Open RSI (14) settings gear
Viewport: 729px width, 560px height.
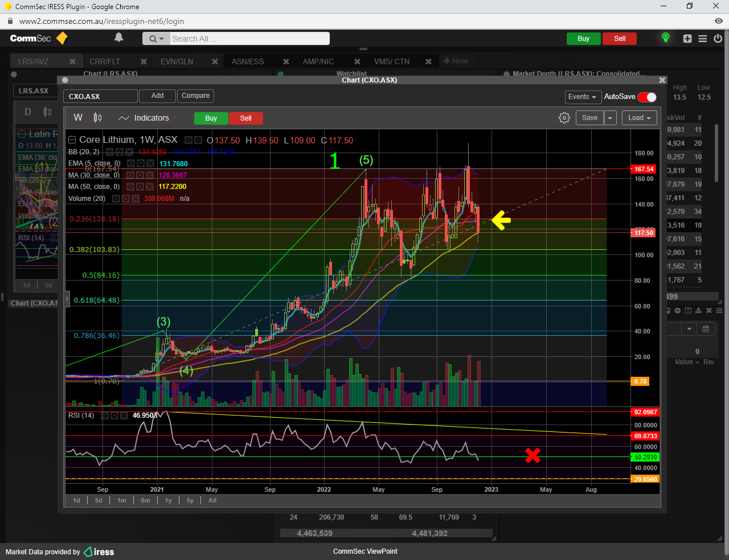click(114, 415)
